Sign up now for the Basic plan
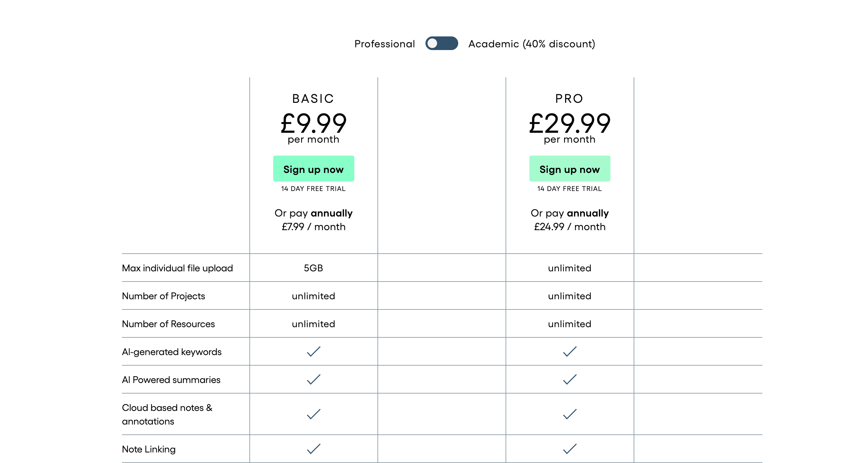Image resolution: width=868 pixels, height=463 pixels. [x=313, y=169]
